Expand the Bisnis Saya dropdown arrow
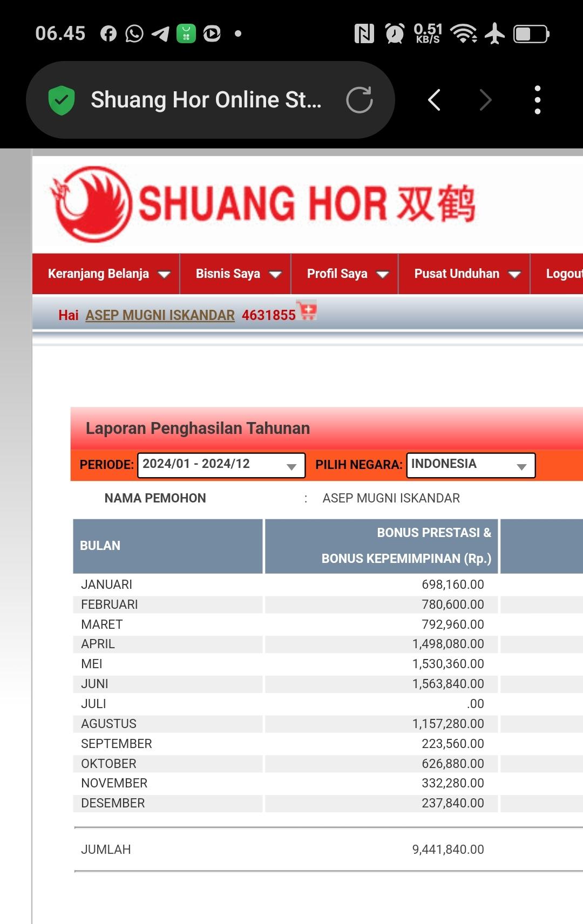The height and width of the screenshot is (924, 583). [x=275, y=275]
